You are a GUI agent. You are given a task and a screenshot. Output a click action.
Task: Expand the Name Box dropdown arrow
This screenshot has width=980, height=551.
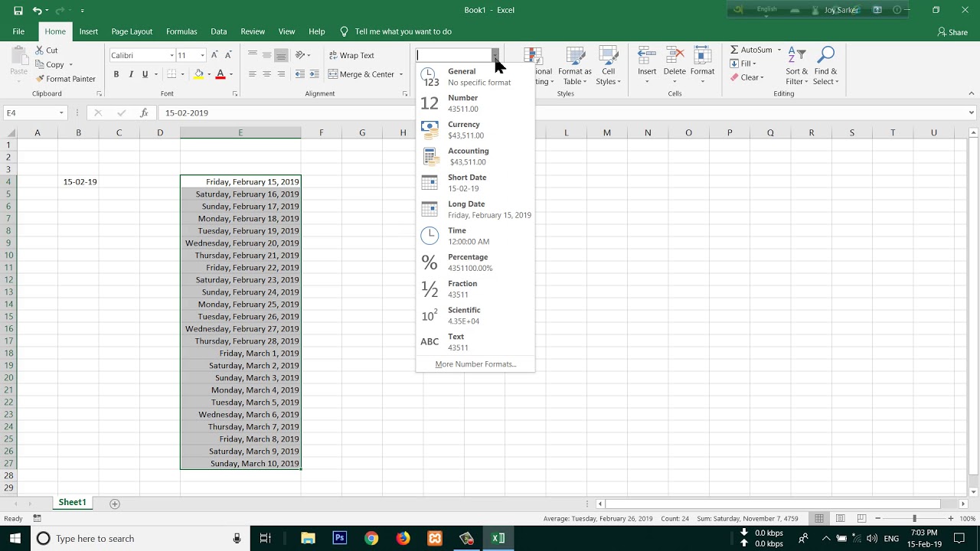pos(61,112)
